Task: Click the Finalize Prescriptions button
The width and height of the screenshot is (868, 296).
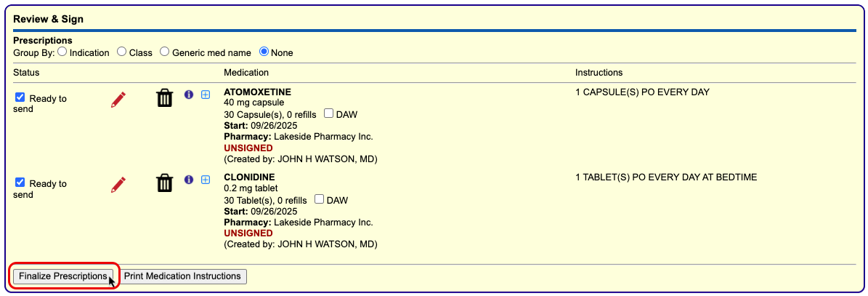Action: tap(62, 276)
